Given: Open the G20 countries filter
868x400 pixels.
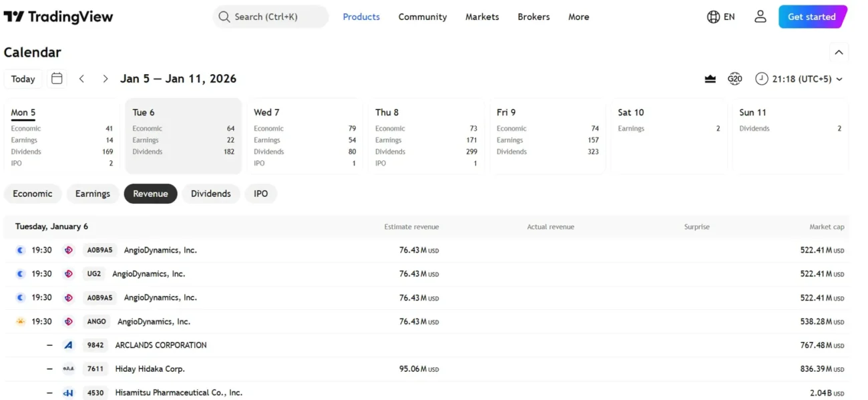Looking at the screenshot, I should (734, 79).
